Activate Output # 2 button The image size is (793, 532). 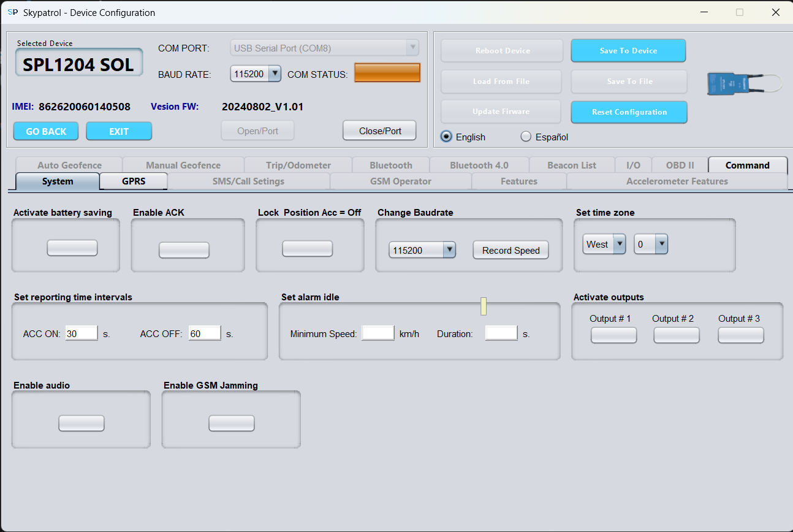[x=677, y=335]
